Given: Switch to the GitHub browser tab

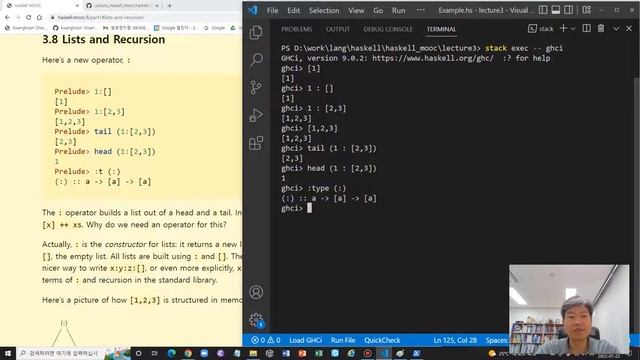Looking at the screenshot, I should pos(122,6).
